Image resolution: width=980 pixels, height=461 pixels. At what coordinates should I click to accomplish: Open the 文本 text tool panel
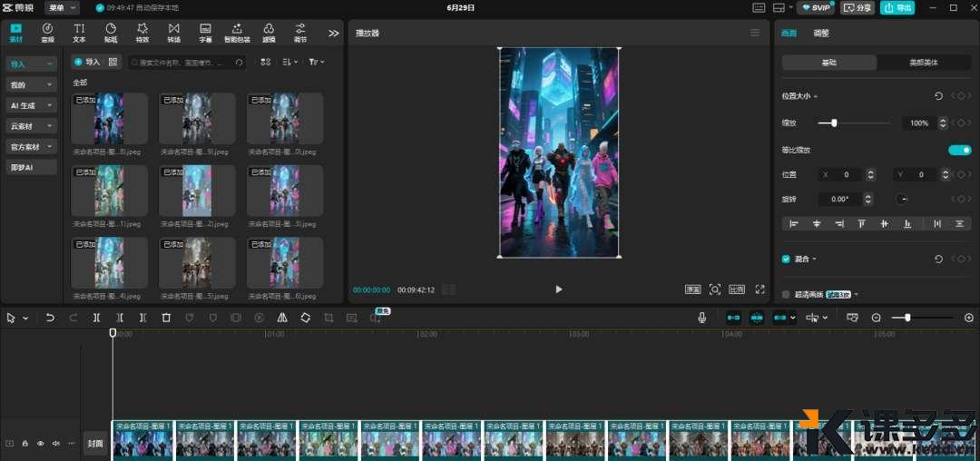[x=79, y=33]
